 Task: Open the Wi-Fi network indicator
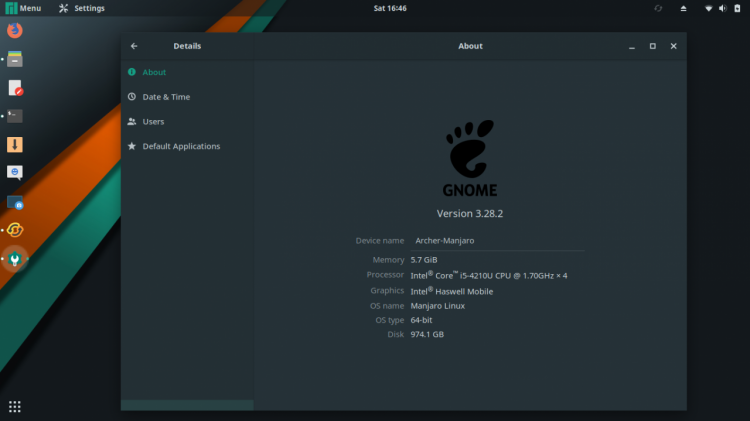708,8
